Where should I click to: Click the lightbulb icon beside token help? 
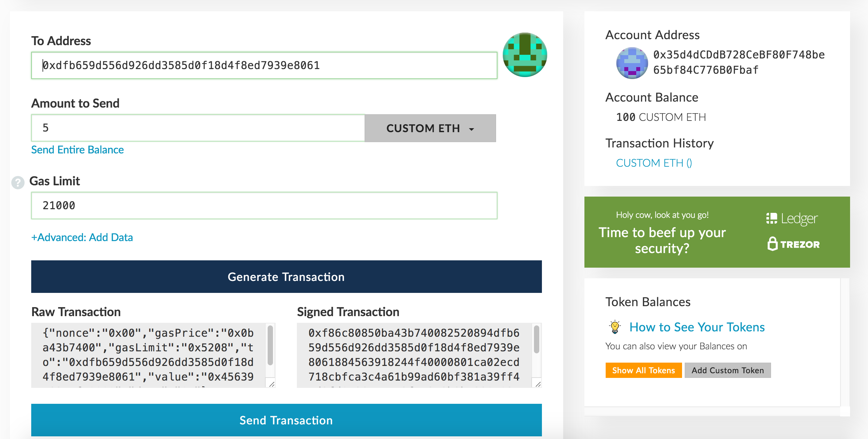(x=615, y=327)
